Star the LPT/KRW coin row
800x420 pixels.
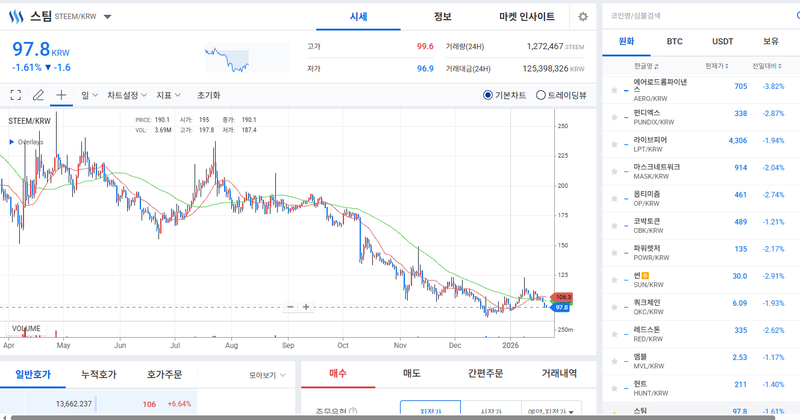click(x=612, y=141)
